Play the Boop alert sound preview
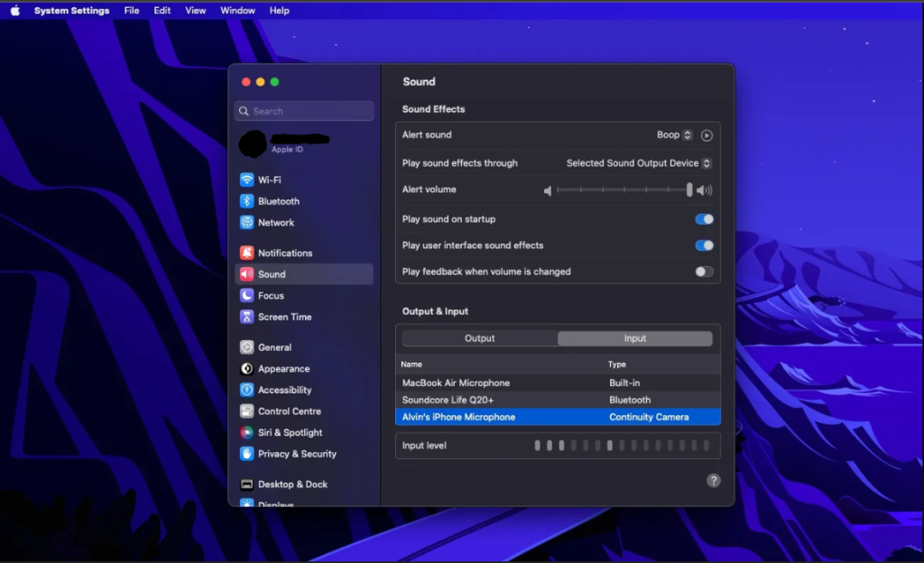Image resolution: width=924 pixels, height=563 pixels. (707, 135)
